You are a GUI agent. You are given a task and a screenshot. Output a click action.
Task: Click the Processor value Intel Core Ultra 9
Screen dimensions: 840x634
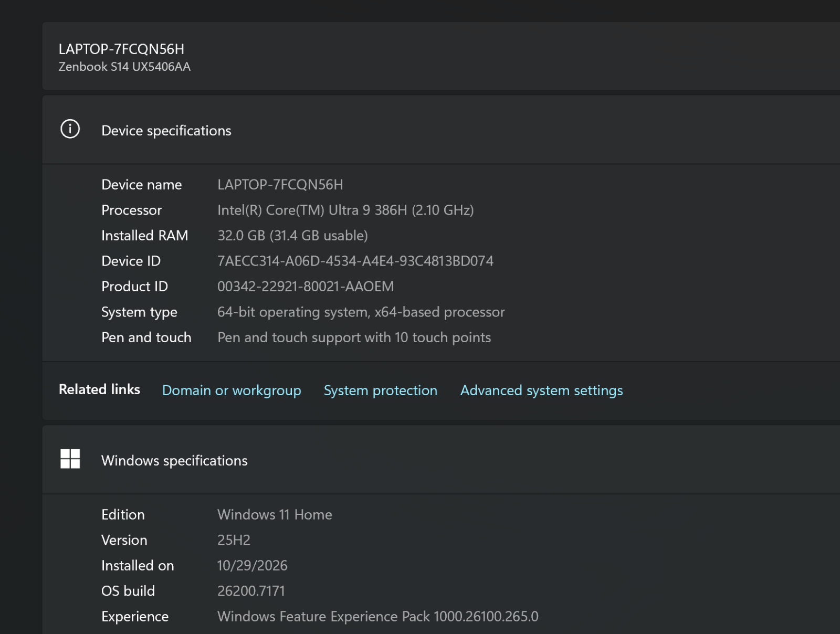(x=345, y=210)
